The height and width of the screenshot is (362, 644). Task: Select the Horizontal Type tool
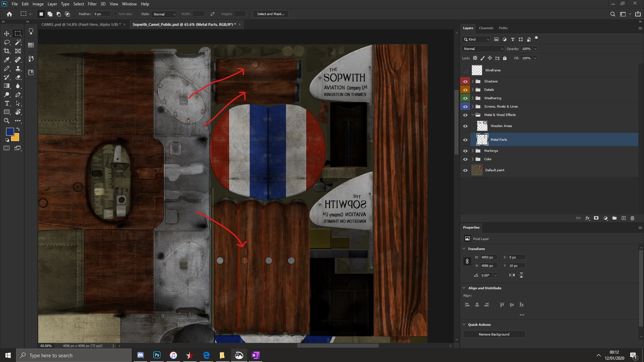click(x=7, y=103)
